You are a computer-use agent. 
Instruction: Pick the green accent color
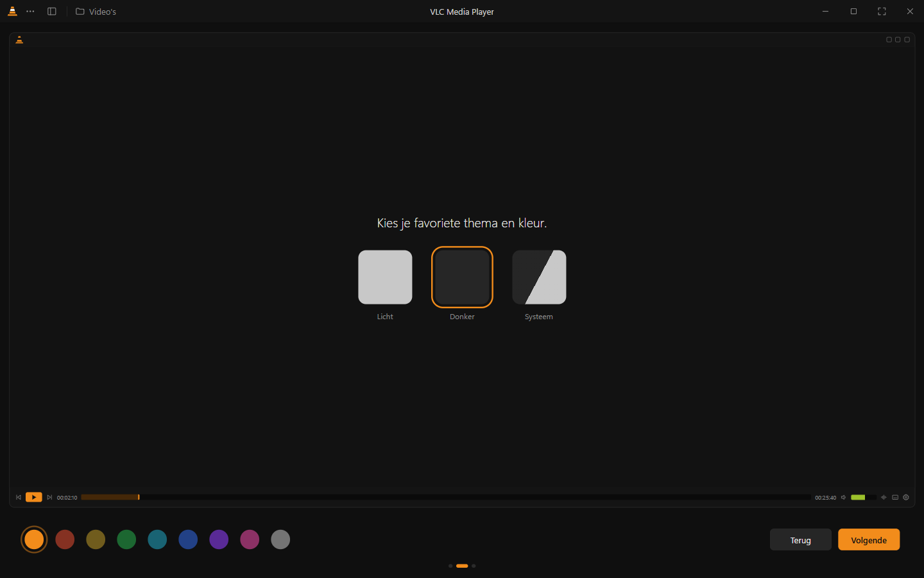click(126, 539)
